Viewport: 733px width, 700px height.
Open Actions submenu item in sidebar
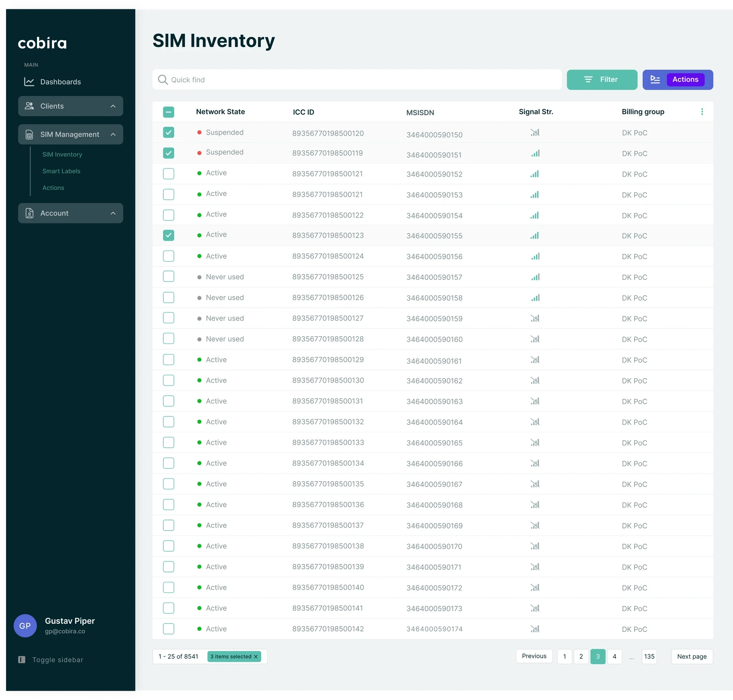pos(53,188)
